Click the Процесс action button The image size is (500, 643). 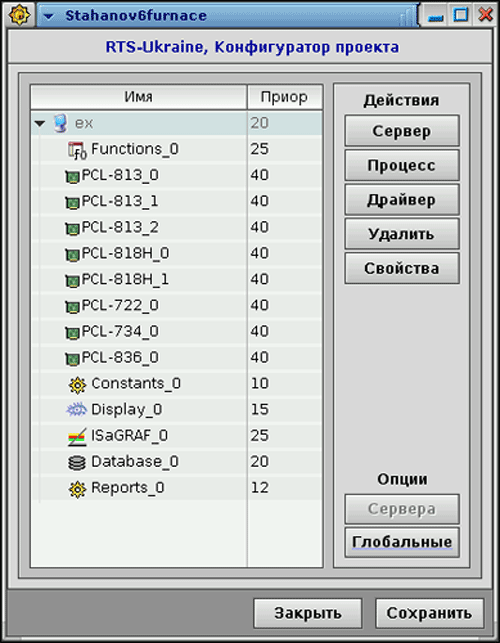402,165
